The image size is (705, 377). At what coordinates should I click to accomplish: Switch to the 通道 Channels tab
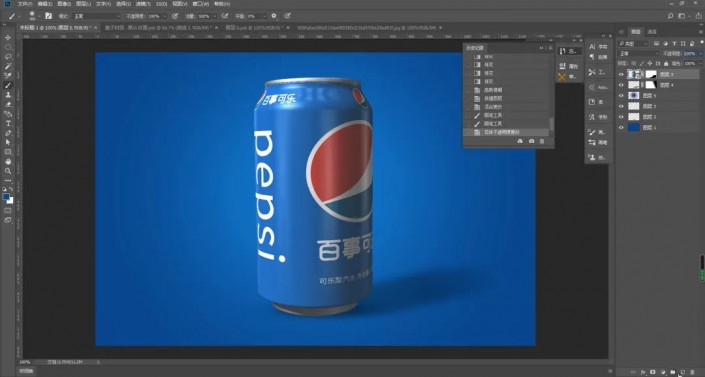pyautogui.click(x=652, y=31)
